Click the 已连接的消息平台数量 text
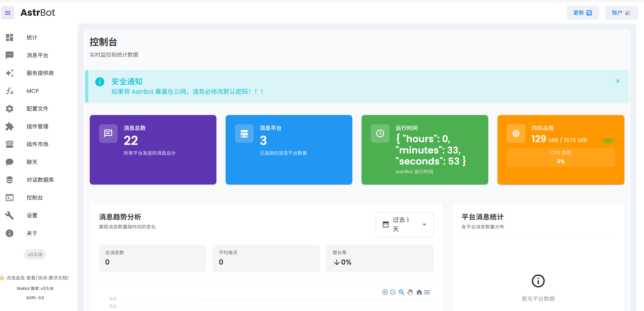Image resolution: width=644 pixels, height=311 pixels. pyautogui.click(x=283, y=153)
